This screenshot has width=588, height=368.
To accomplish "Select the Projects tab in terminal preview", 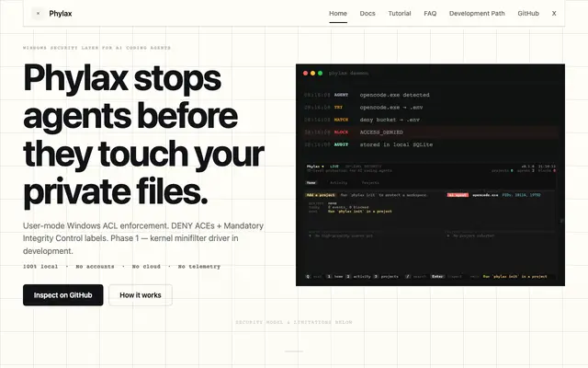I will pyautogui.click(x=370, y=183).
